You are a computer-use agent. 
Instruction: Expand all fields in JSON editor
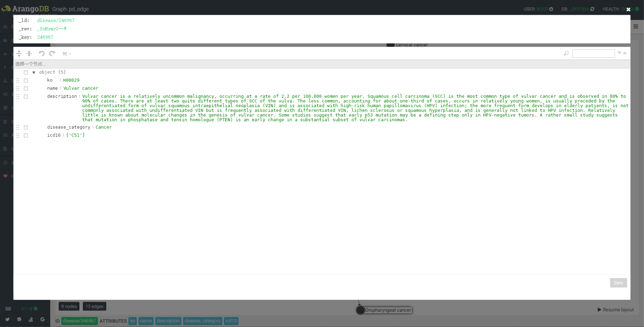point(19,53)
